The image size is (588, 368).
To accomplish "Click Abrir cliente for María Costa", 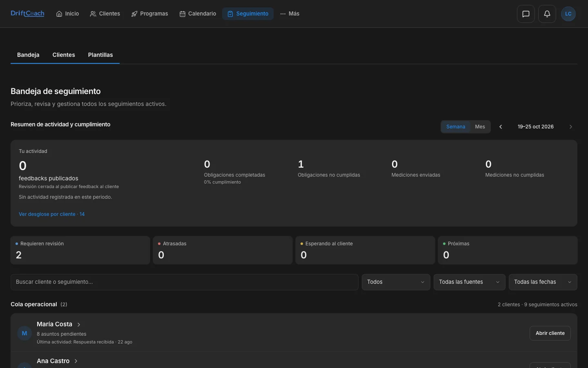I will point(550,333).
